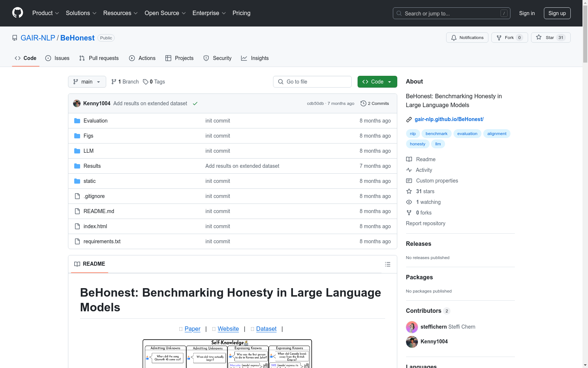Click the Go to file search box
This screenshot has height=368, width=588.
point(312,82)
